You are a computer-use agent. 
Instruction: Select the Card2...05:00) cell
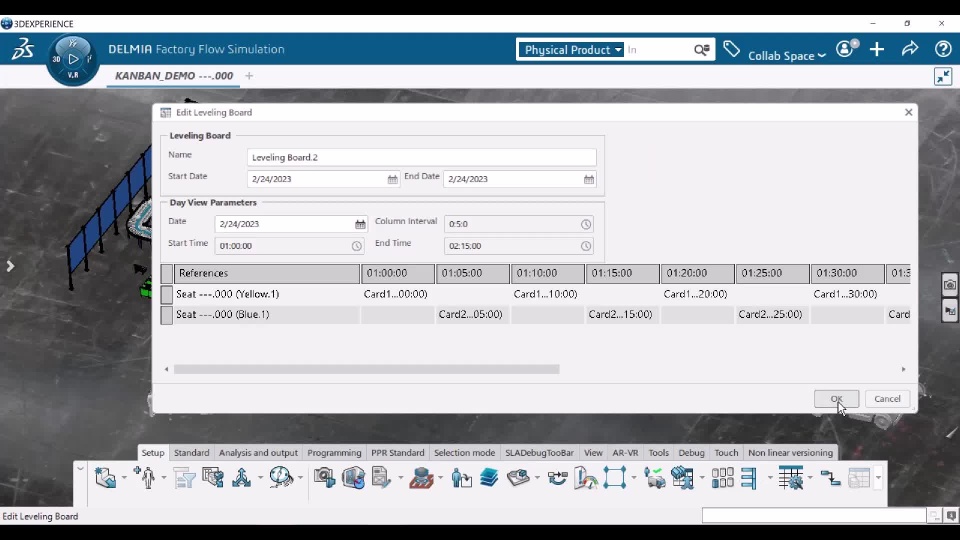pyautogui.click(x=472, y=315)
